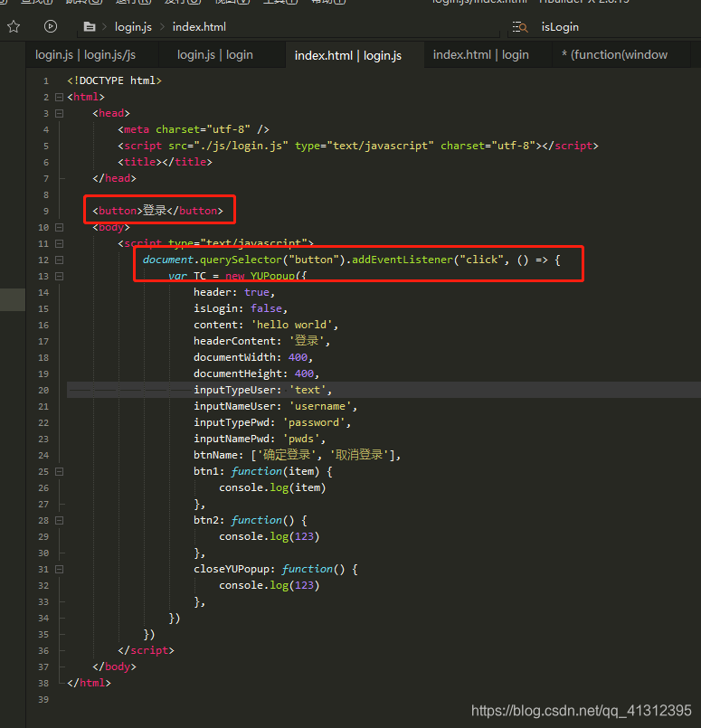The image size is (701, 728).
Task: Collapse the addEventListener block on line 12
Action: 59,260
